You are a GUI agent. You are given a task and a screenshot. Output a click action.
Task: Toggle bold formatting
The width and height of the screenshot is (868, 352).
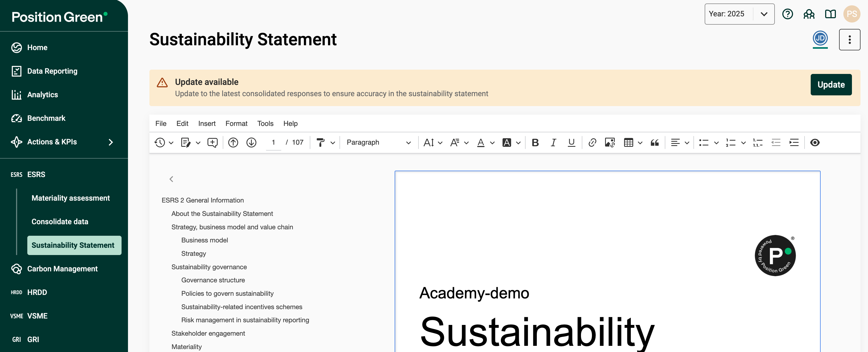(535, 143)
